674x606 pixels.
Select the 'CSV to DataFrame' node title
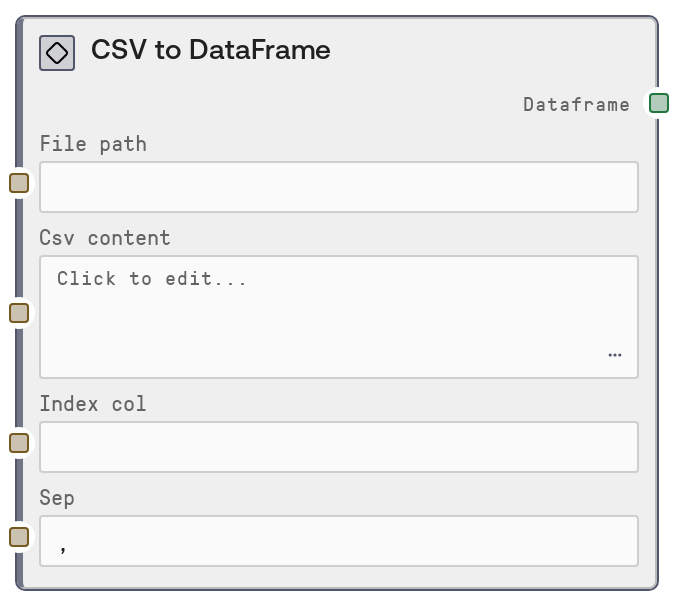210,50
